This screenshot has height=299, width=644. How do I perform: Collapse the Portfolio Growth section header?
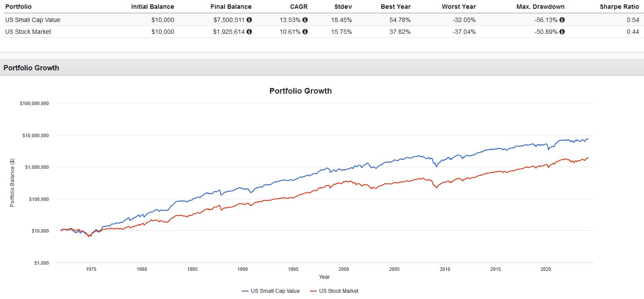click(x=31, y=68)
